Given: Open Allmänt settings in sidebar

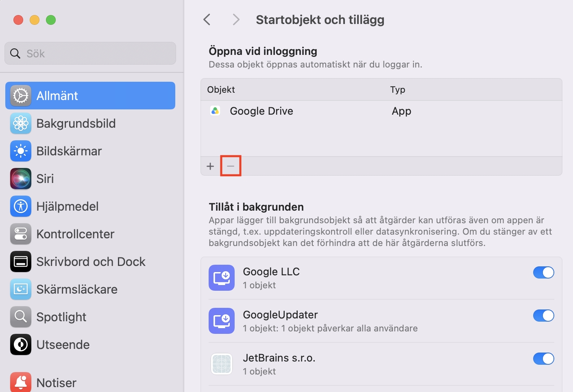Looking at the screenshot, I should (90, 96).
